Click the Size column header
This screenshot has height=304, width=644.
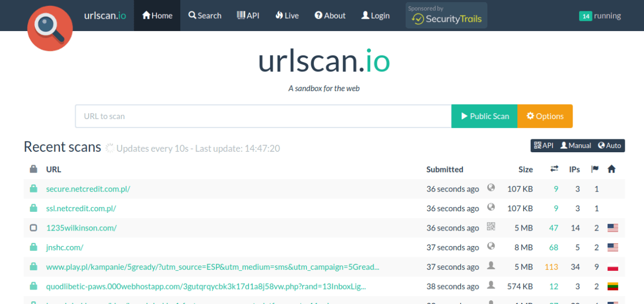(x=525, y=169)
